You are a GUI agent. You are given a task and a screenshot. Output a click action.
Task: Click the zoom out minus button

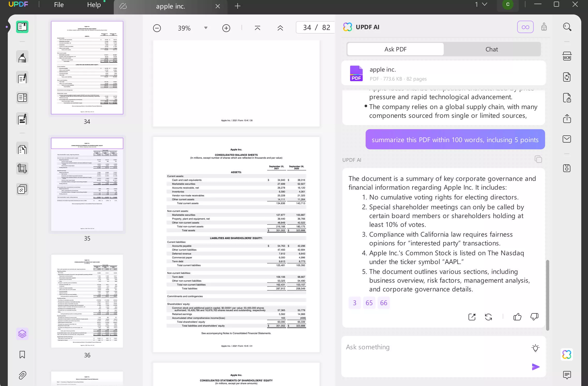(157, 28)
